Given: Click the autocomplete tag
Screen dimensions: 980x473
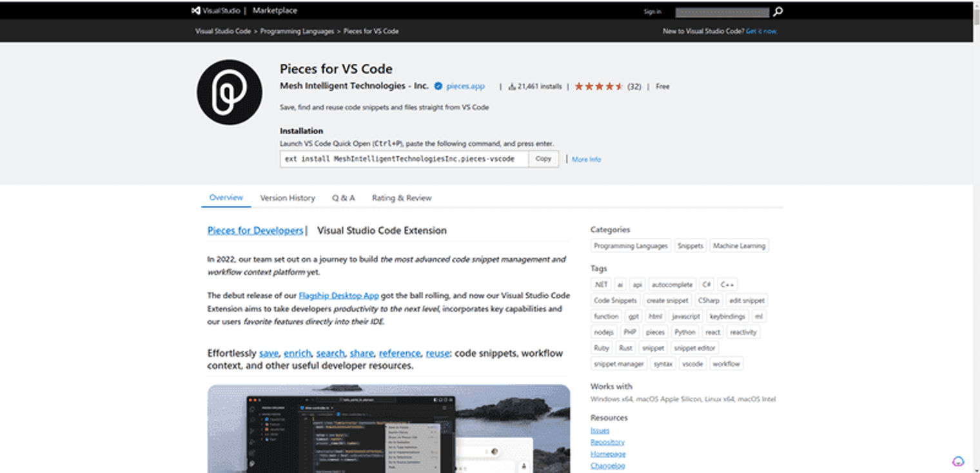Looking at the screenshot, I should click(672, 285).
